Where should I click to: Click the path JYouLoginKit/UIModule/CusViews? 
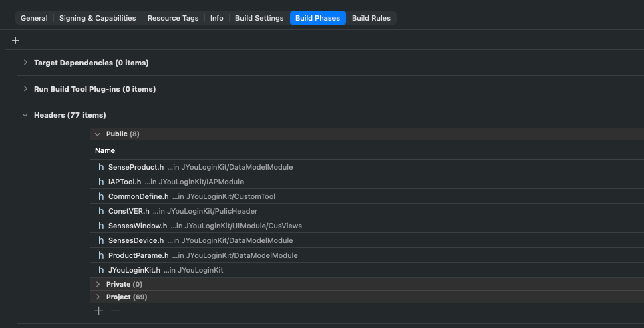point(243,226)
